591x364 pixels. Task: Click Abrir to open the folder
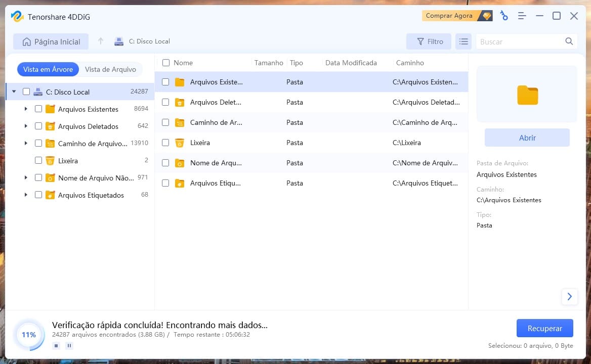click(527, 138)
